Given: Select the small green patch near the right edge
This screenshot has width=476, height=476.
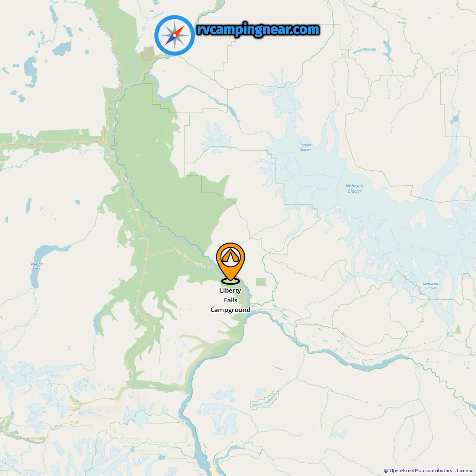Looking at the screenshot, I should pos(458,329).
